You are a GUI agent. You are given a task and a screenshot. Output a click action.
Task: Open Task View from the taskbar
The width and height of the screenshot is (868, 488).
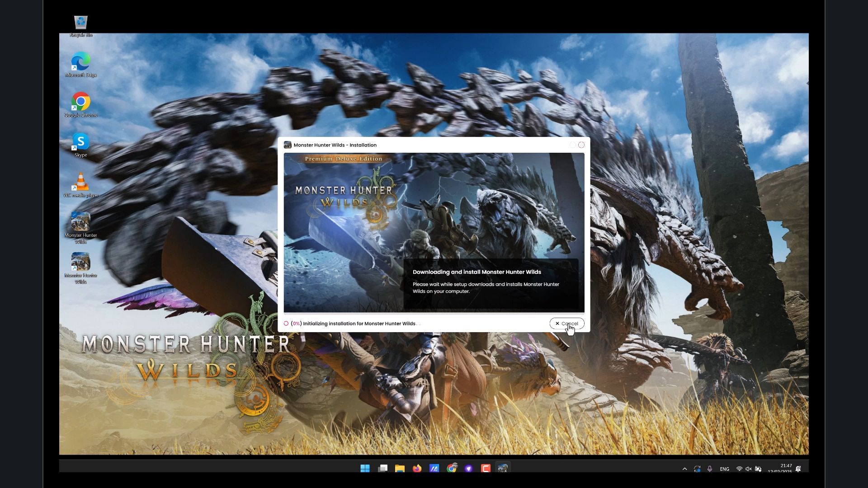(x=382, y=469)
